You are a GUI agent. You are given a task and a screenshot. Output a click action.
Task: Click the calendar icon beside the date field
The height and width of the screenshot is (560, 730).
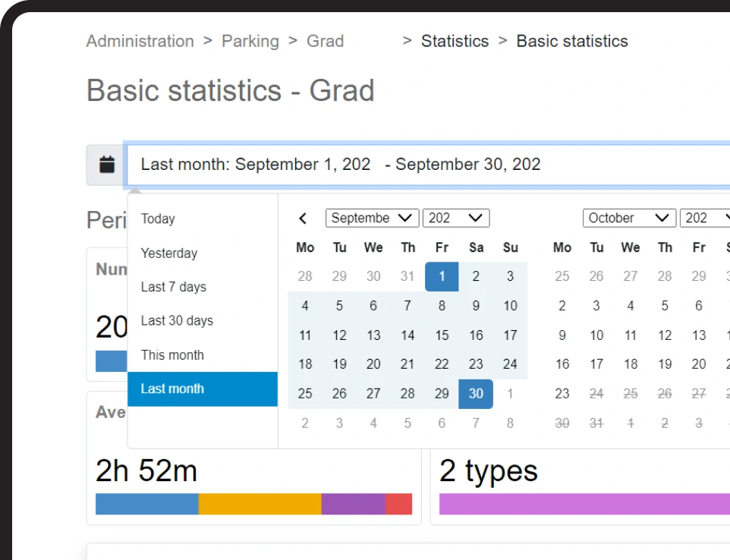coord(106,165)
